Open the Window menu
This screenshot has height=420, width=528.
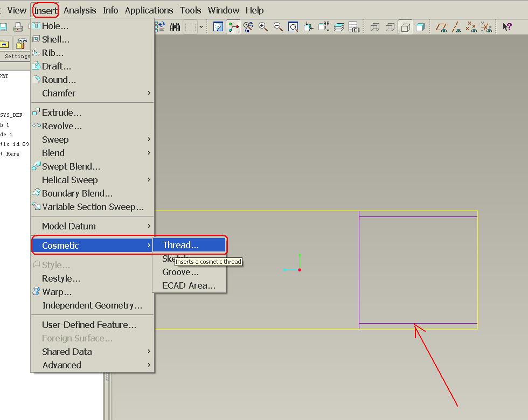[223, 10]
